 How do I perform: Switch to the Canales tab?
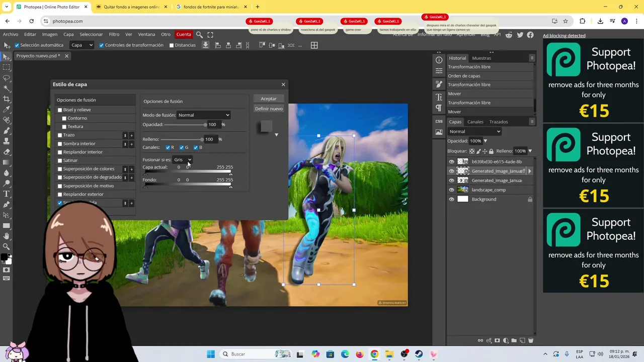coord(475,122)
